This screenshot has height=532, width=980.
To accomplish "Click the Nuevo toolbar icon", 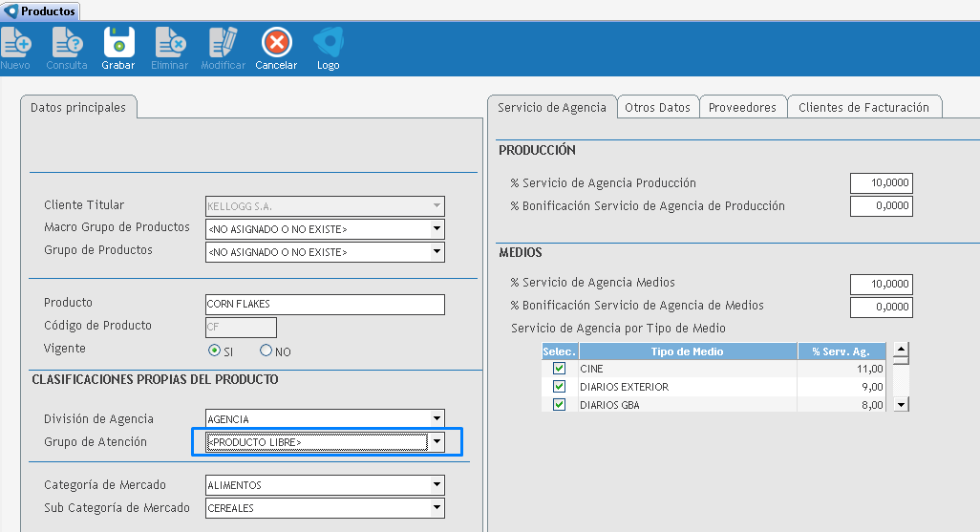I will coord(15,43).
